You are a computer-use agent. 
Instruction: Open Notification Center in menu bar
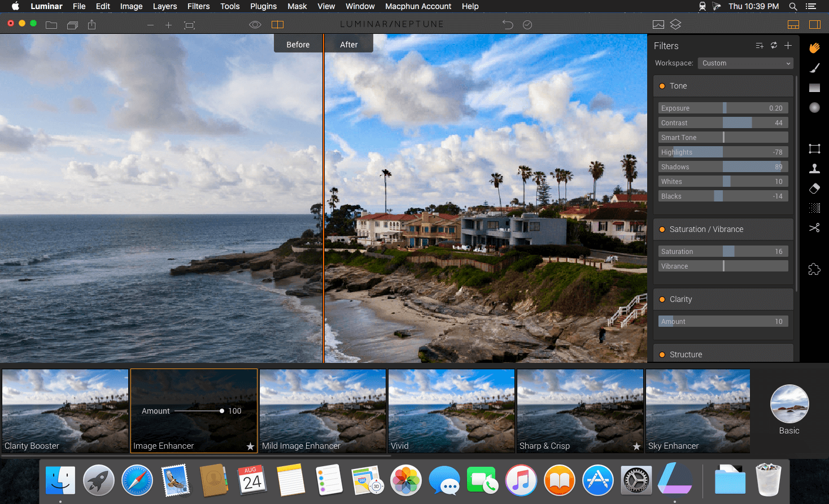click(x=811, y=6)
